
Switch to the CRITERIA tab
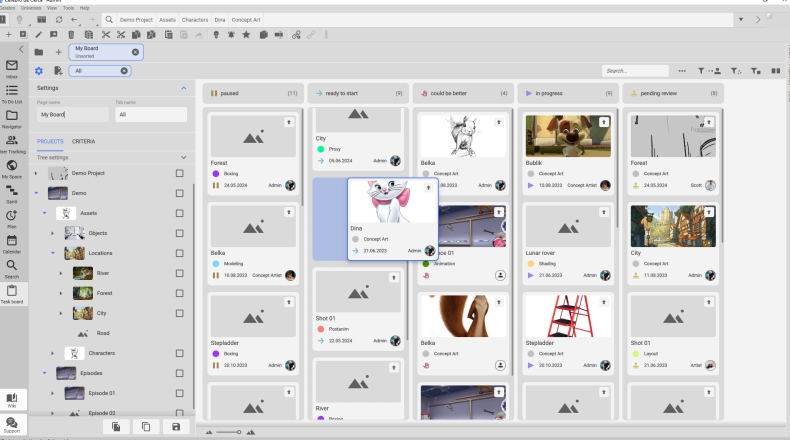point(84,141)
